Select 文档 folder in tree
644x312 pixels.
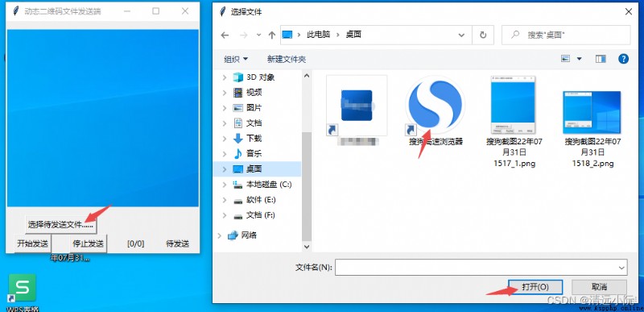[x=247, y=123]
